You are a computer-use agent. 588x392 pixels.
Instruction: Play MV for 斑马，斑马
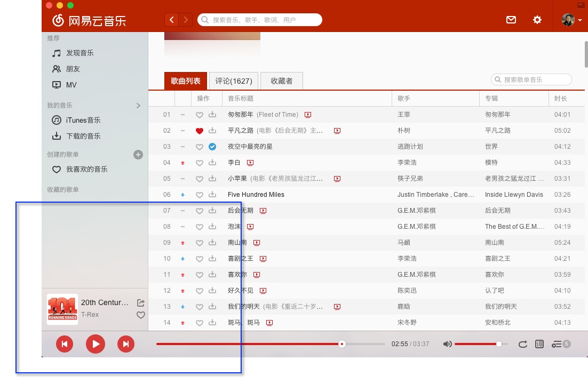269,322
